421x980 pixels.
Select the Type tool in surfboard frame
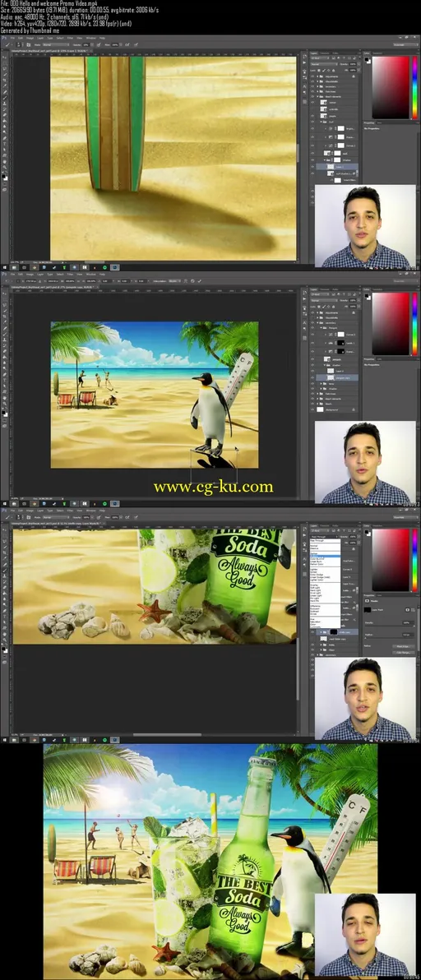tap(4, 144)
